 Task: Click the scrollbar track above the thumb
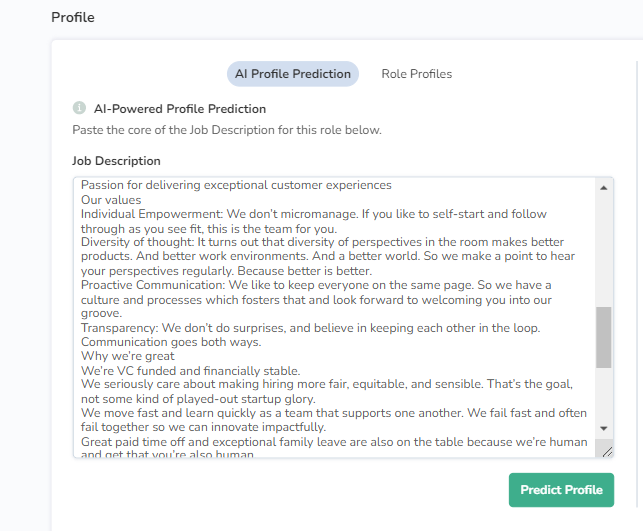[x=603, y=250]
